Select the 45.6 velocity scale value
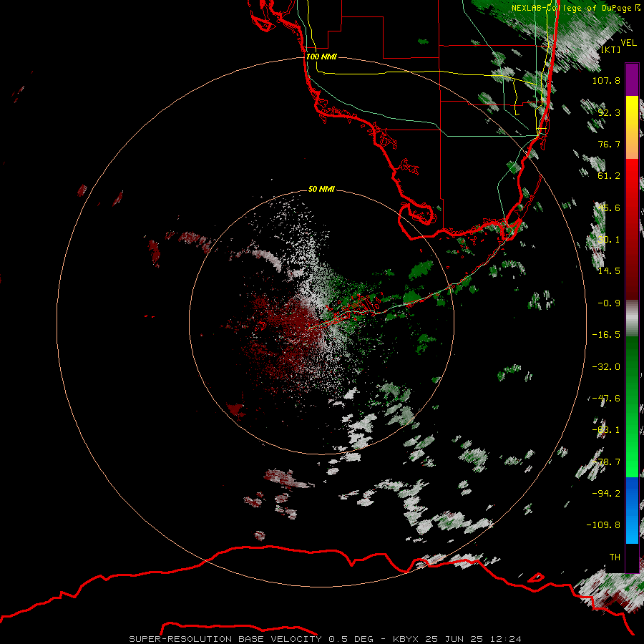The height and width of the screenshot is (644, 644). tap(609, 208)
